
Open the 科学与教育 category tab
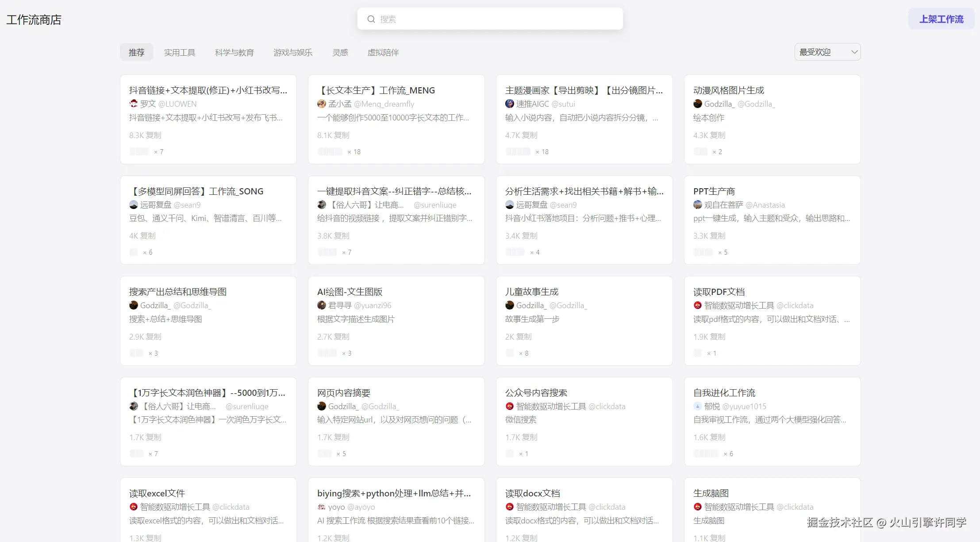pyautogui.click(x=234, y=52)
